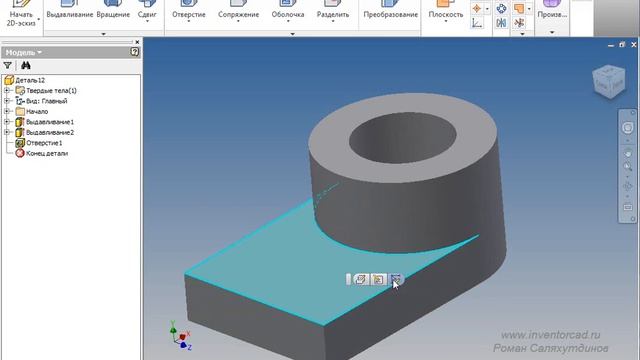The image size is (640, 360).
Task: Open the navigation wheel on nav bar
Action: pyautogui.click(x=627, y=128)
